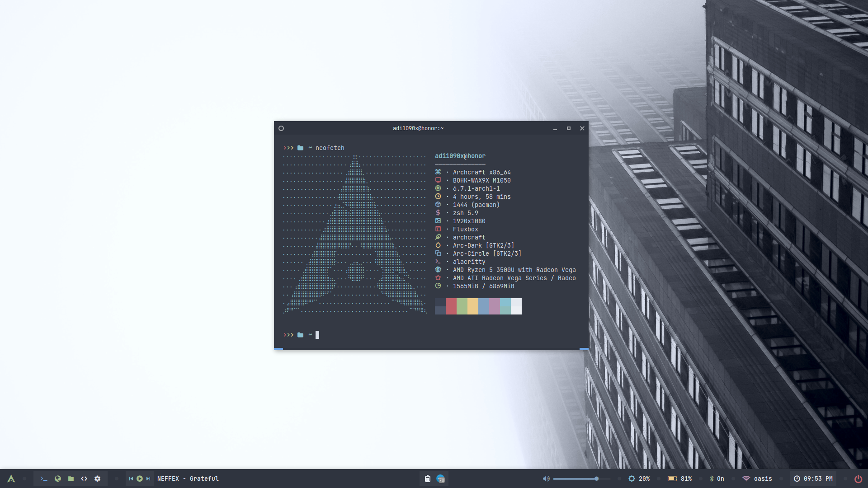Toggle Bluetooth On indicator
The height and width of the screenshot is (488, 868).
pyautogui.click(x=717, y=479)
